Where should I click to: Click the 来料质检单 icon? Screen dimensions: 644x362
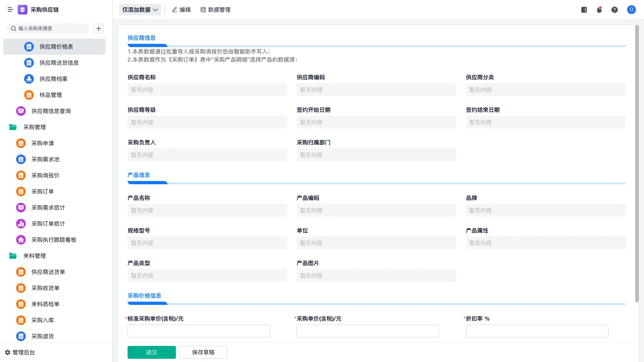point(21,304)
